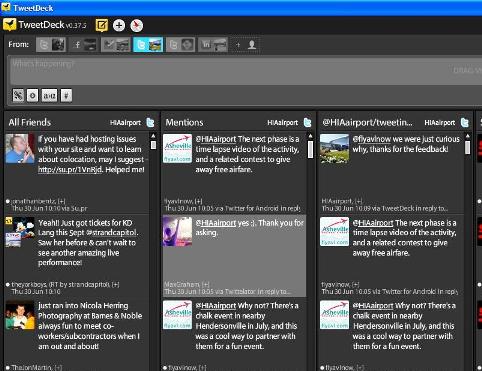
Task: Click into the What's happening? compose field
Action: [245, 70]
